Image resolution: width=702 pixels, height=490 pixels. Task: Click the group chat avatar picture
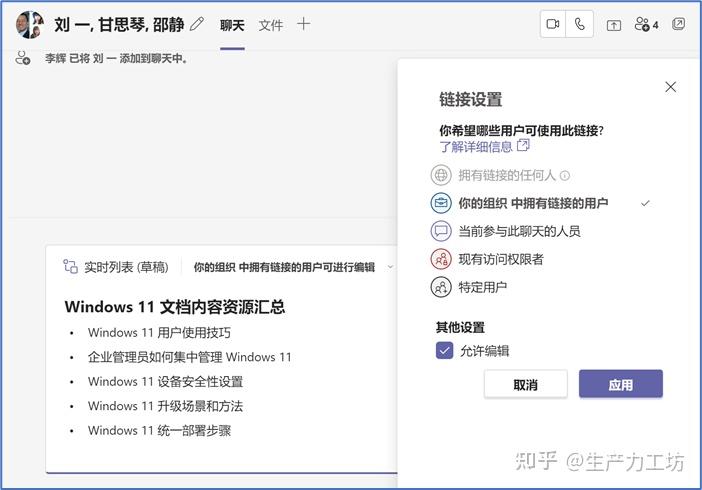pyautogui.click(x=30, y=24)
